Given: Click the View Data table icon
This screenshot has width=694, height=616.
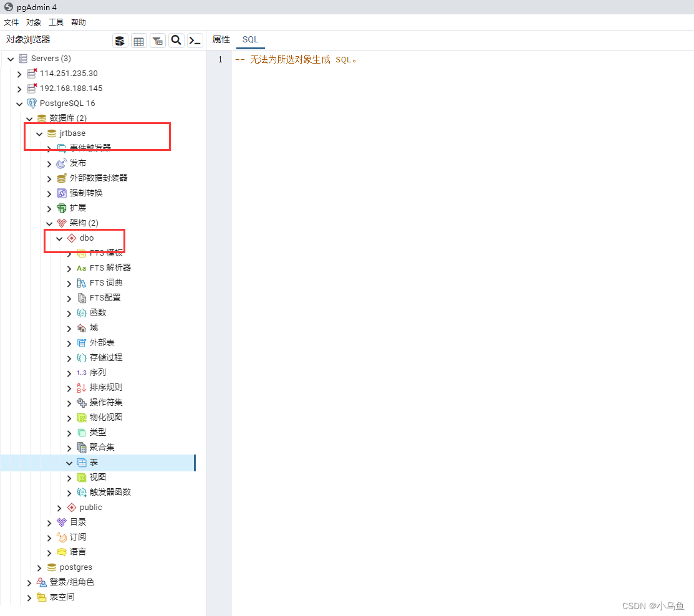Looking at the screenshot, I should point(139,41).
